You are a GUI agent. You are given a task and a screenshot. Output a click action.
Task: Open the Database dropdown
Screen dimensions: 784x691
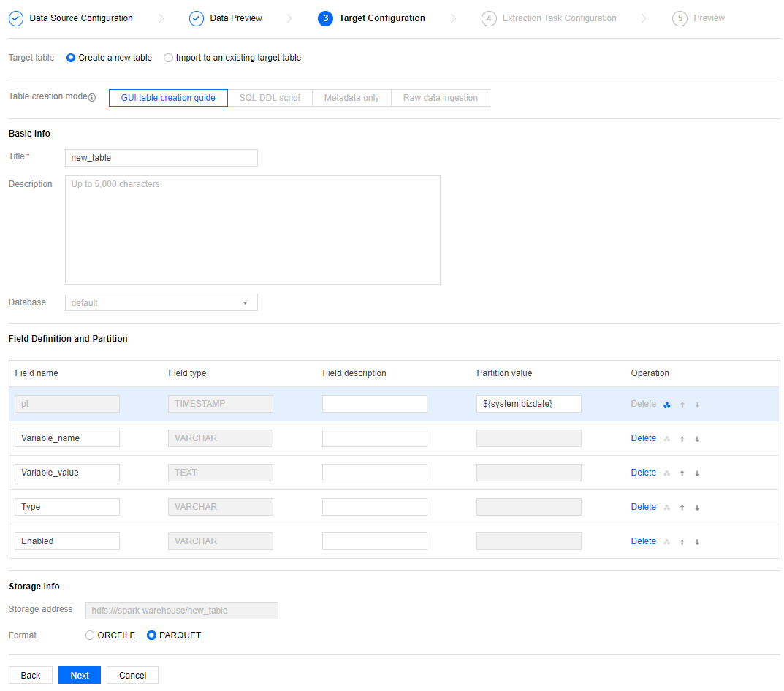pyautogui.click(x=161, y=302)
